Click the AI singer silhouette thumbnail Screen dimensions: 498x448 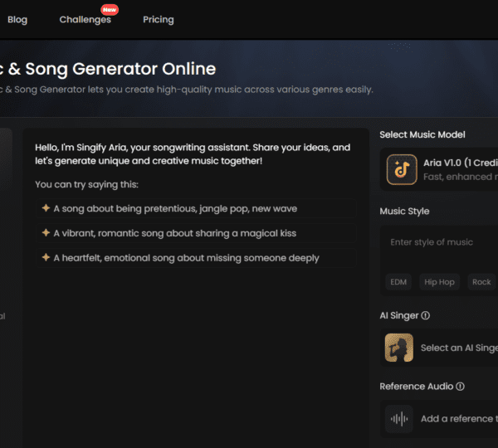click(x=399, y=348)
